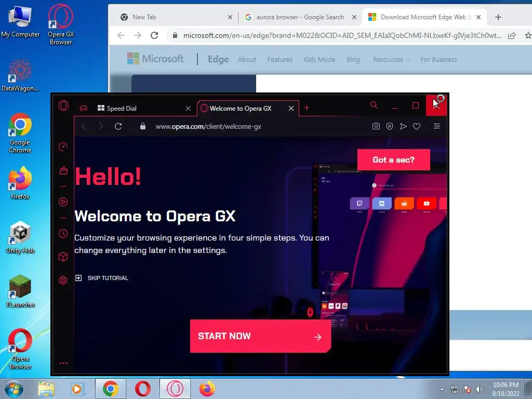Click SKIP TUTORIAL link
Screen dimensions: 532x399
(102, 278)
